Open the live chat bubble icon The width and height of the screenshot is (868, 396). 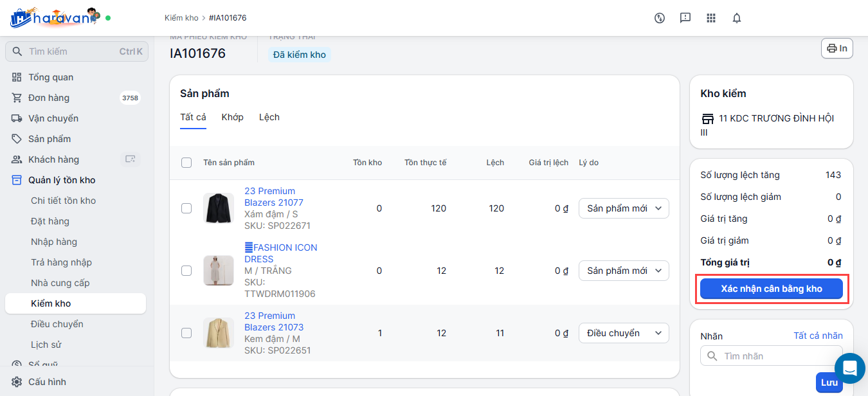click(849, 368)
